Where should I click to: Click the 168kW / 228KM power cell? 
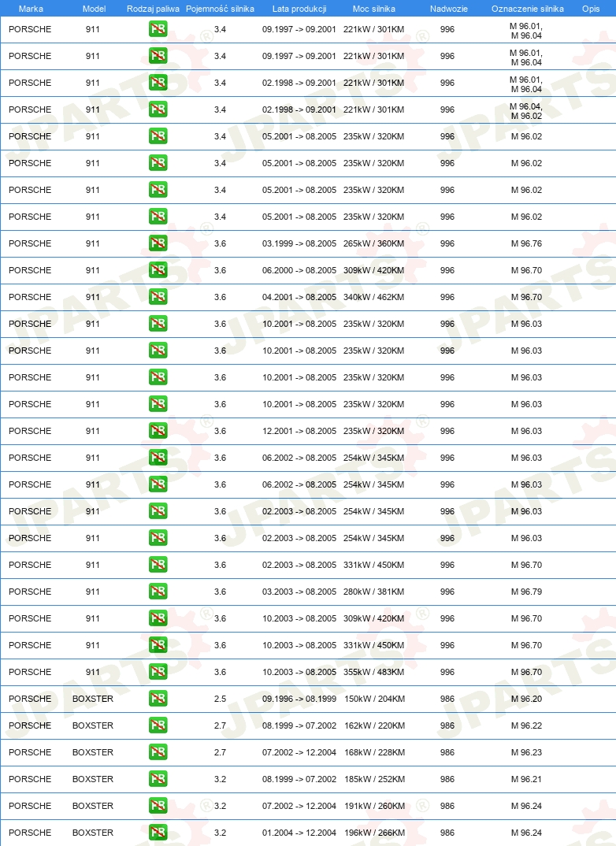[374, 752]
